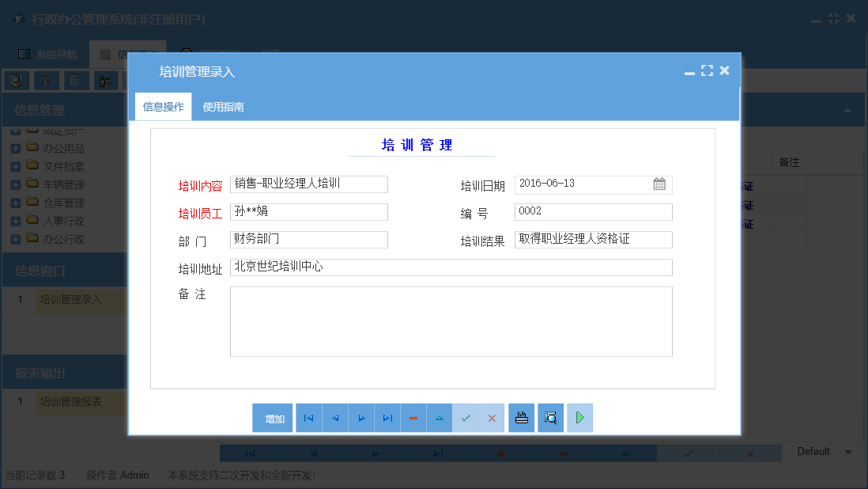Screen dimensions: 868x489
Task: Run the report using the green play icon
Action: point(579,418)
